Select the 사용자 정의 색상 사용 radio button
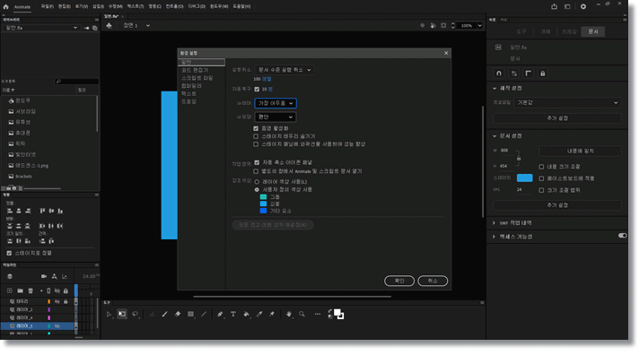This screenshot has width=639, height=364. point(257,190)
